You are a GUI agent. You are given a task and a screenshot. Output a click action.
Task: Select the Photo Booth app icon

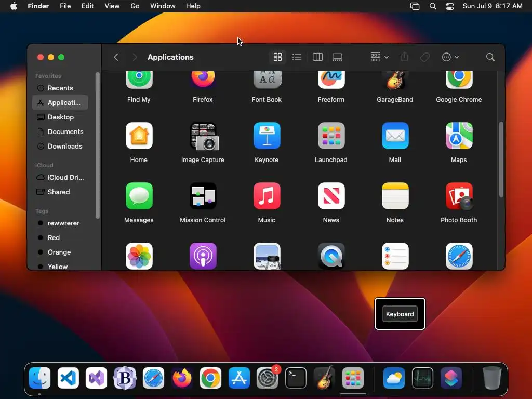[x=459, y=196]
